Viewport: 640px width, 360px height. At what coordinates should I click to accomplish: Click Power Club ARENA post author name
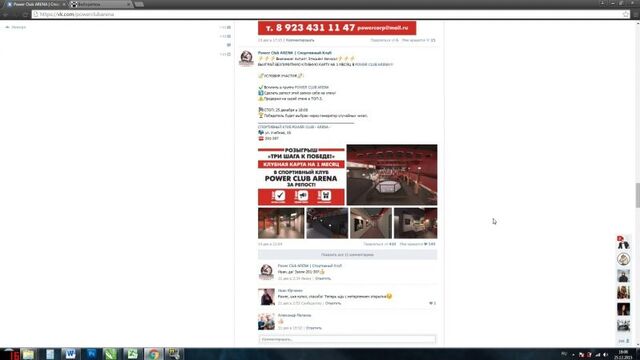(x=295, y=53)
